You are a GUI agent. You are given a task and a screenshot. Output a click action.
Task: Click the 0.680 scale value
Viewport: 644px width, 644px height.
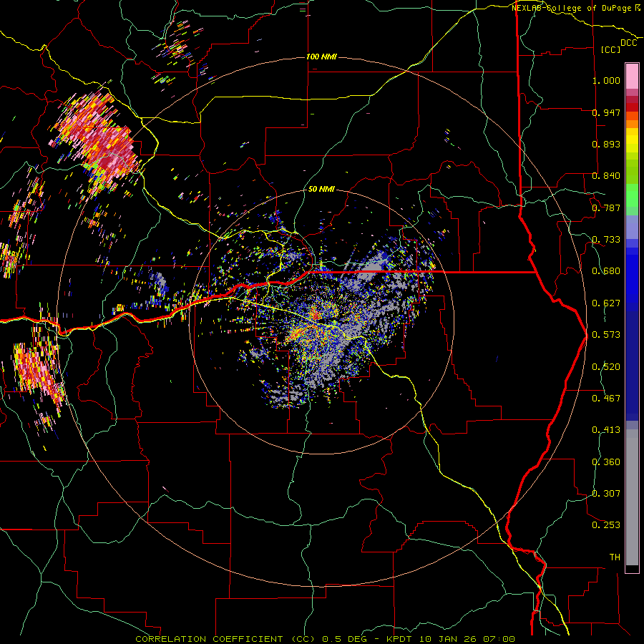point(606,271)
